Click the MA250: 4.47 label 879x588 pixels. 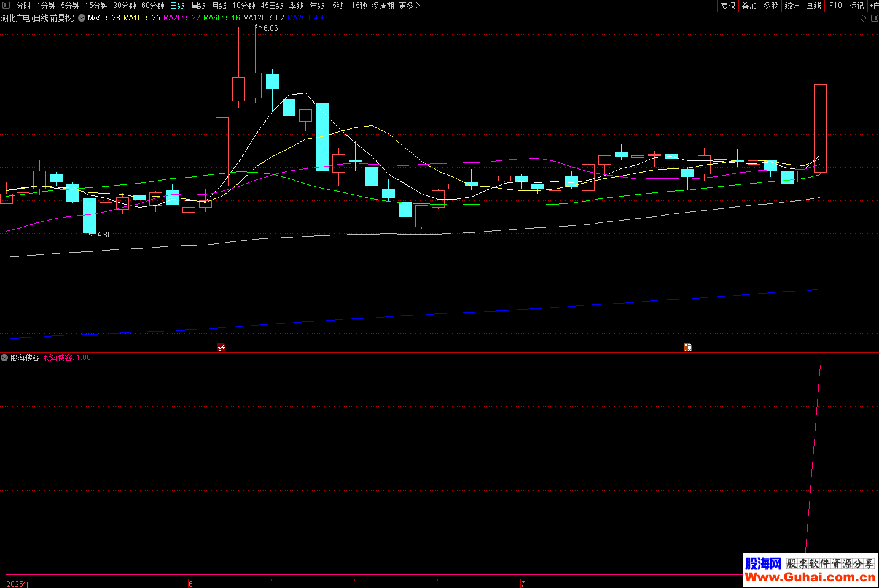coord(308,18)
